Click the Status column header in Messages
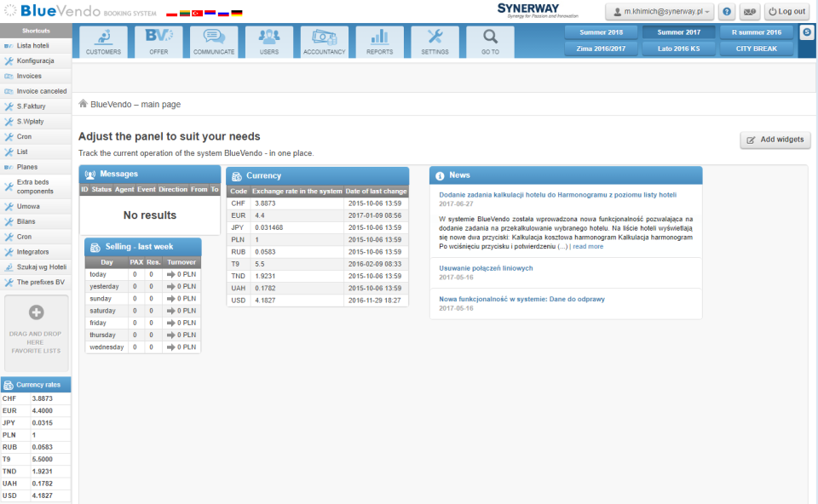Screen dimensions: 818x504 (101, 189)
